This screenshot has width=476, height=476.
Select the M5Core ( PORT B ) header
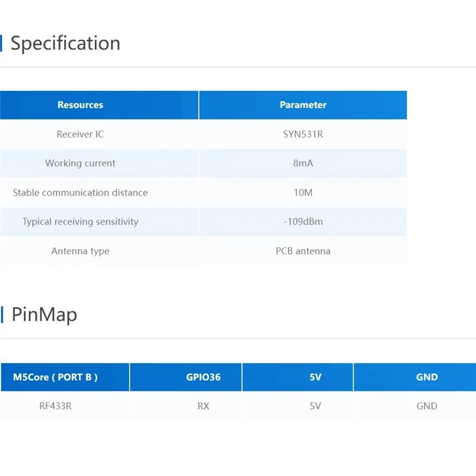[55, 377]
